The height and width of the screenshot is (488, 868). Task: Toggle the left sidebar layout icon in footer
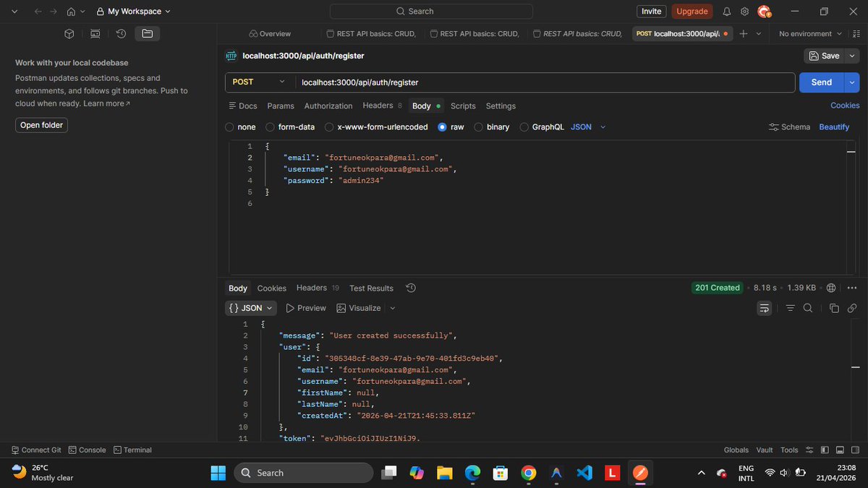point(825,450)
